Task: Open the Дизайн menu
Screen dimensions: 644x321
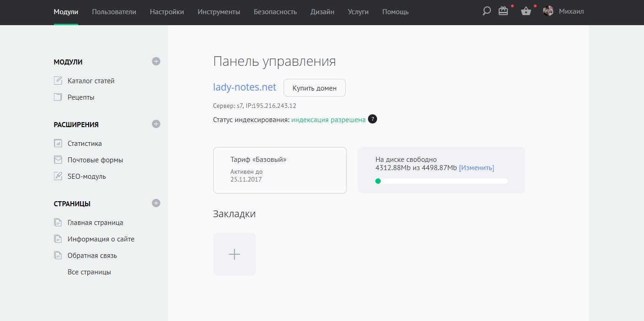Action: click(x=322, y=12)
